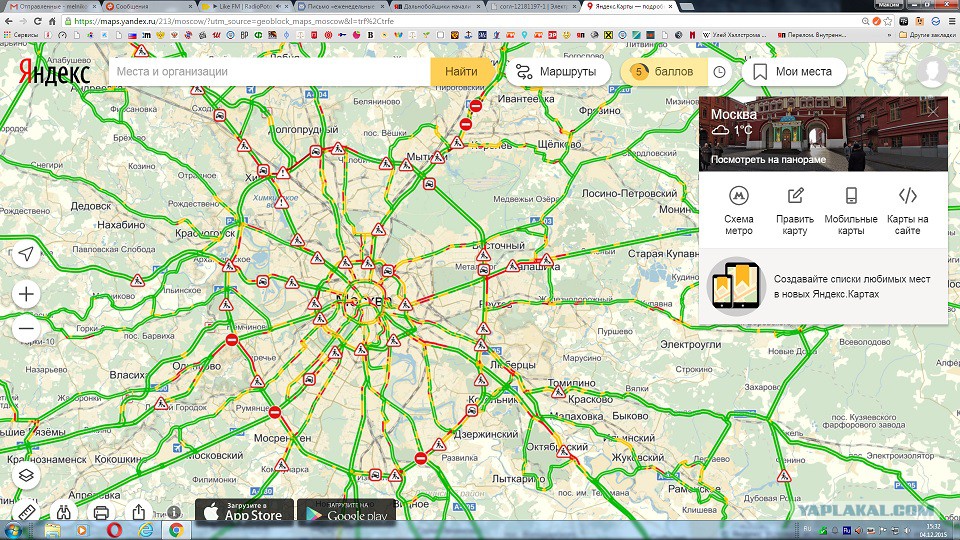Click the road closure sign near Ивантеевка

pyautogui.click(x=476, y=106)
